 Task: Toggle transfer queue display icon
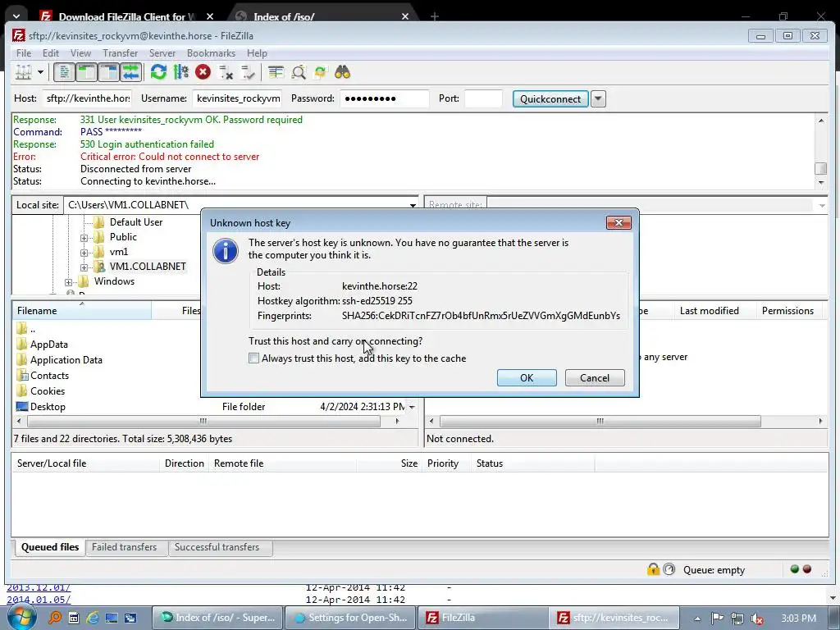click(x=130, y=72)
